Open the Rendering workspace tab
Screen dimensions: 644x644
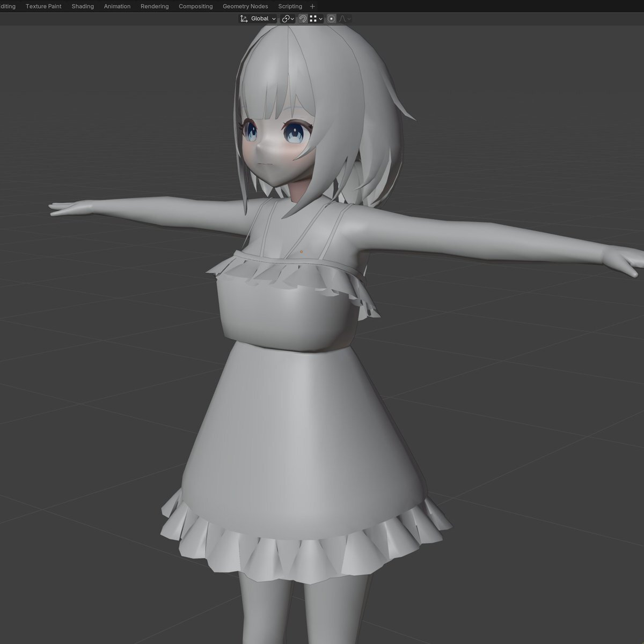point(155,6)
